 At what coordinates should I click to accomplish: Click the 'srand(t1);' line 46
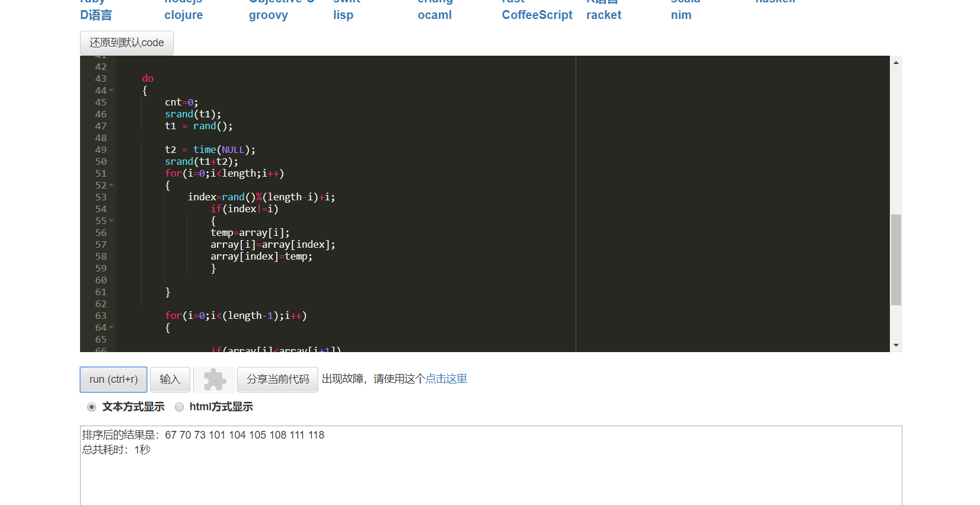pos(193,114)
